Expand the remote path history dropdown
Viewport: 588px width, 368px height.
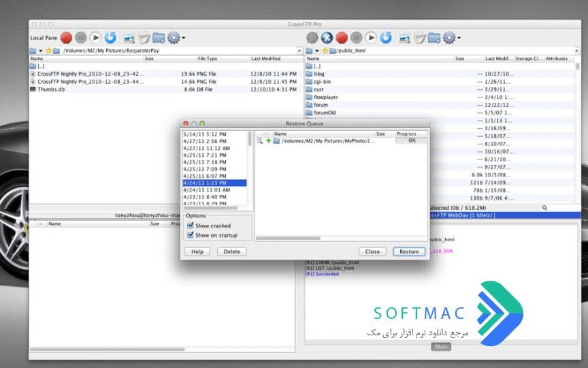pos(576,50)
